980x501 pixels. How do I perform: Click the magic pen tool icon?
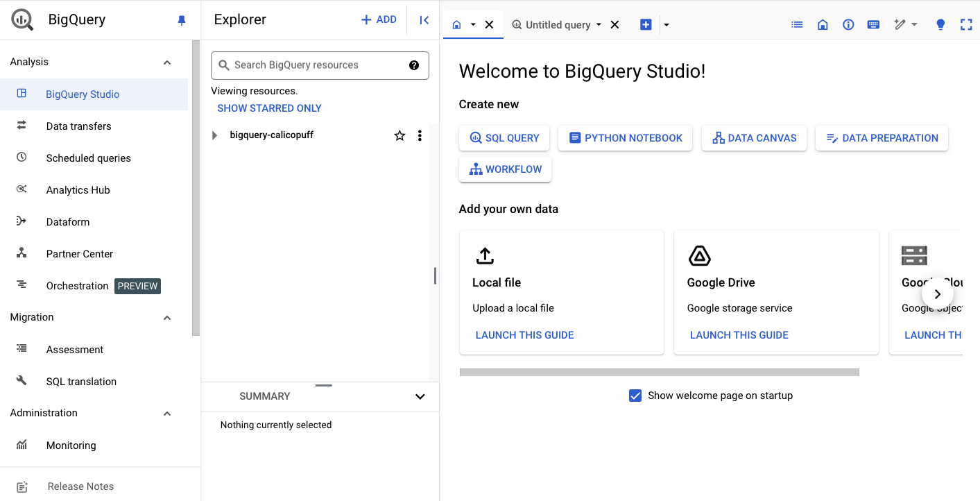900,24
